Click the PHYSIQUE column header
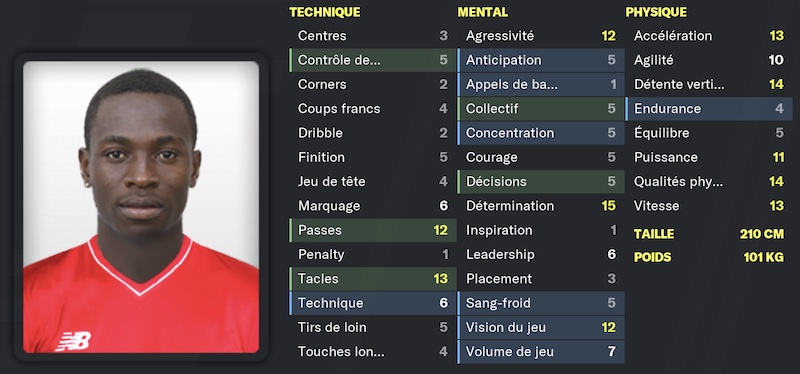 click(x=656, y=12)
